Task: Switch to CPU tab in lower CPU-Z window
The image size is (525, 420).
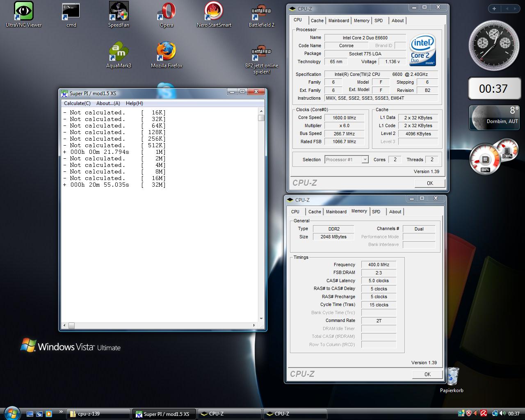Action: [x=295, y=212]
